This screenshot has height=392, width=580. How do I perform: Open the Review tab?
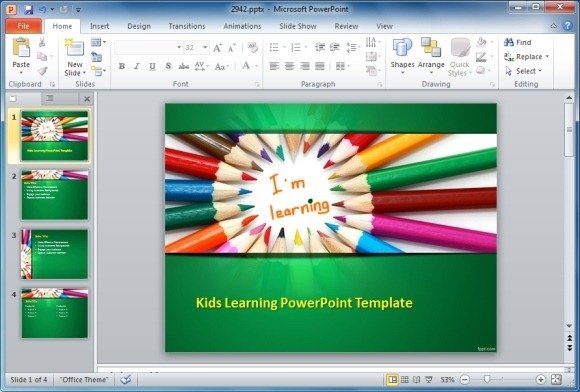[x=346, y=26]
